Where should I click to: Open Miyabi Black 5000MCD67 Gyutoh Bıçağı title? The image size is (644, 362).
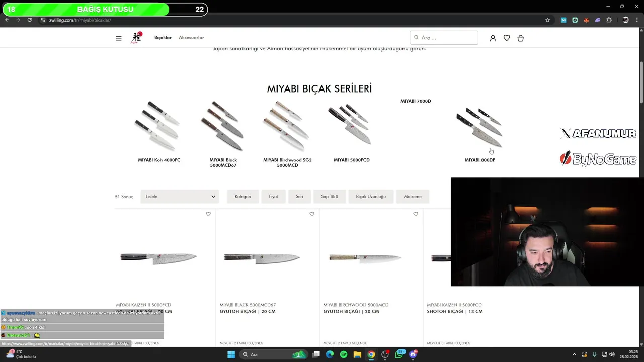click(x=248, y=311)
